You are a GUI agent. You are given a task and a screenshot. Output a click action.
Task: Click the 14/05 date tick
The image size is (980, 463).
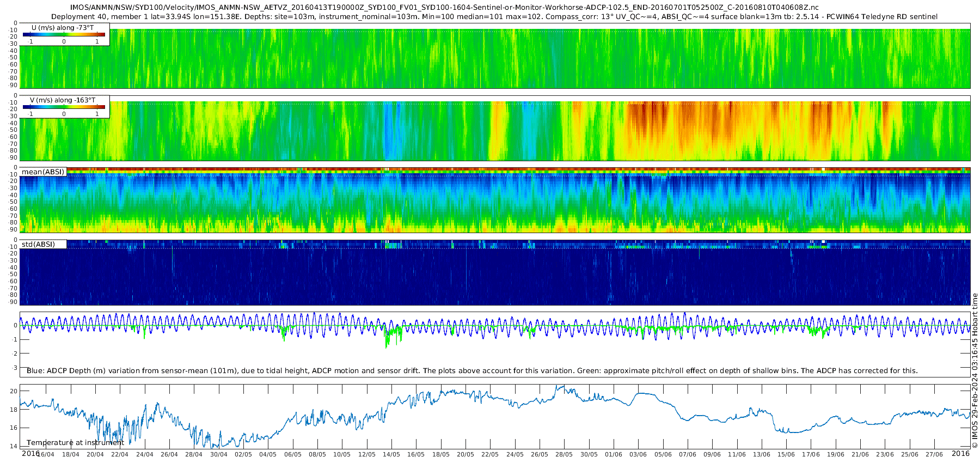click(391, 454)
